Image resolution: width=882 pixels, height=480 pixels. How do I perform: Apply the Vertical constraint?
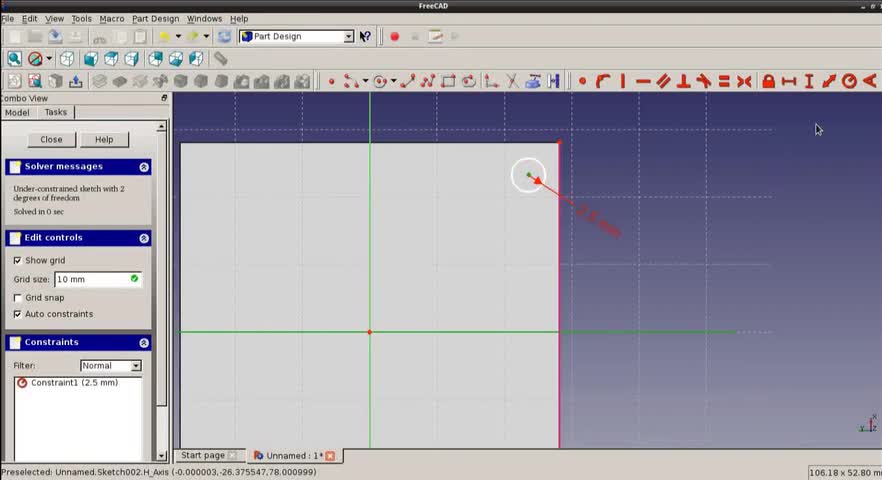pyautogui.click(x=623, y=82)
